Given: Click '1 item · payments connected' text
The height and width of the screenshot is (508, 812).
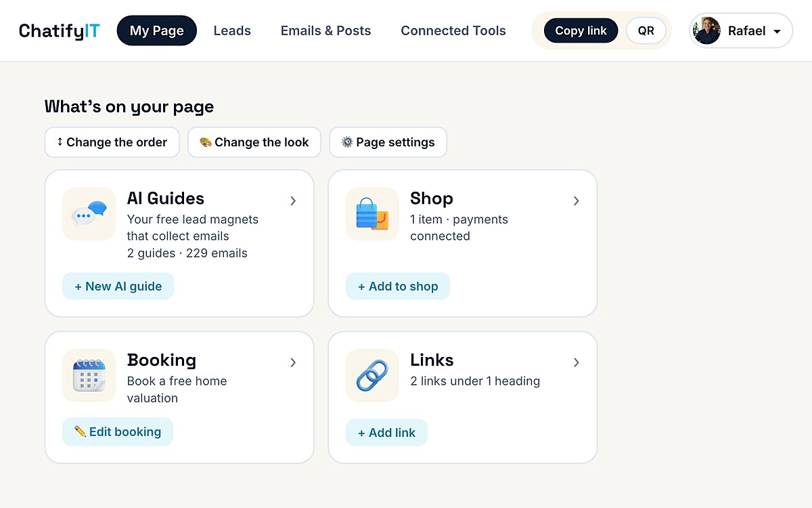Looking at the screenshot, I should click(x=459, y=228).
